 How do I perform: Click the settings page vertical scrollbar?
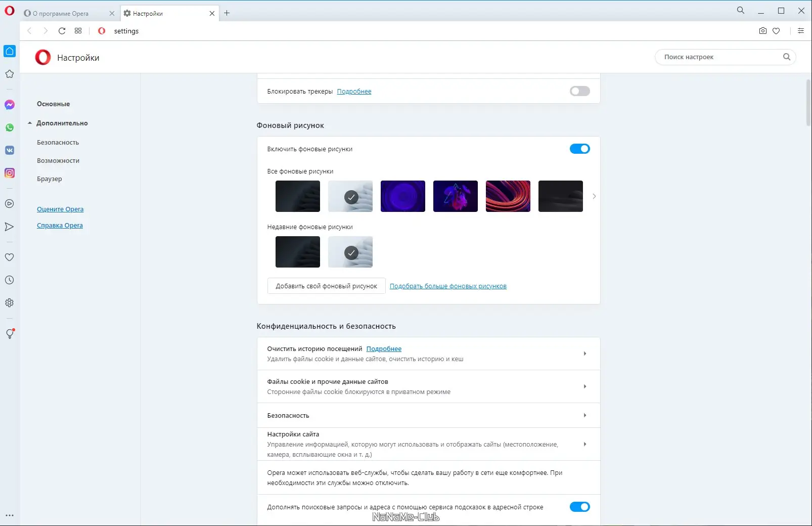coord(808,102)
